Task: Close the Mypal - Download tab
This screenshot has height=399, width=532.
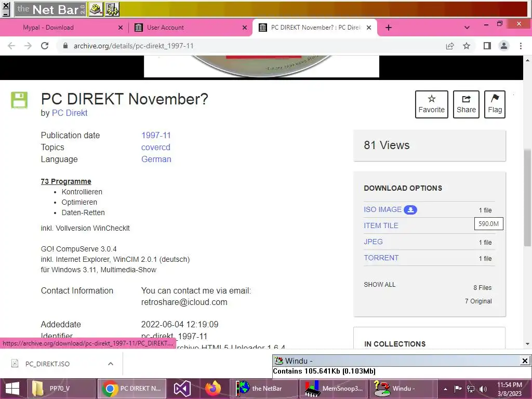Action: [121, 28]
